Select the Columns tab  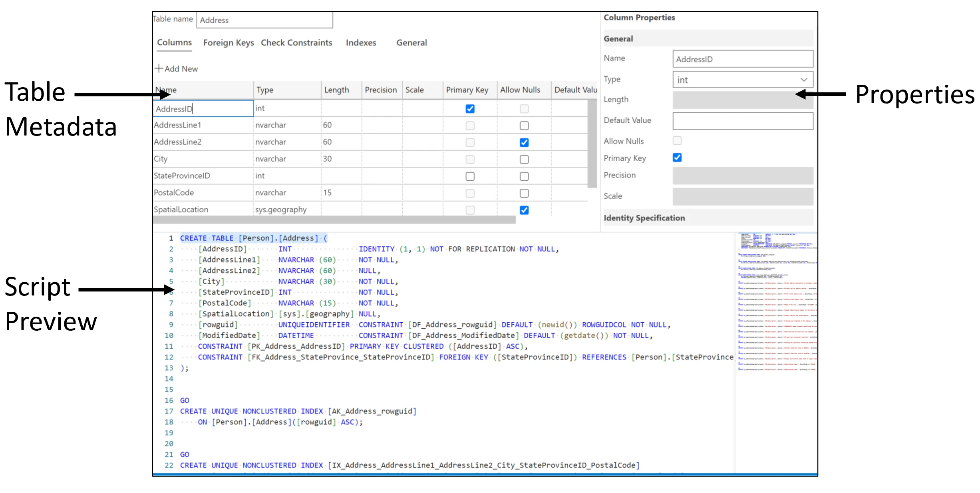[x=174, y=42]
